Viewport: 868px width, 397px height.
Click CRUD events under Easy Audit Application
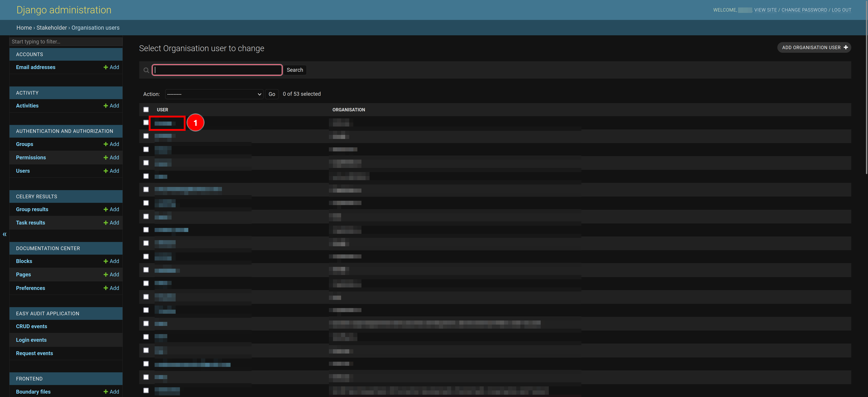pyautogui.click(x=32, y=326)
